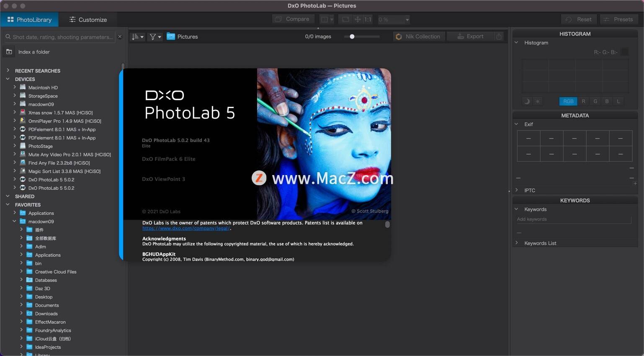Select the B histogram channel

pyautogui.click(x=607, y=101)
